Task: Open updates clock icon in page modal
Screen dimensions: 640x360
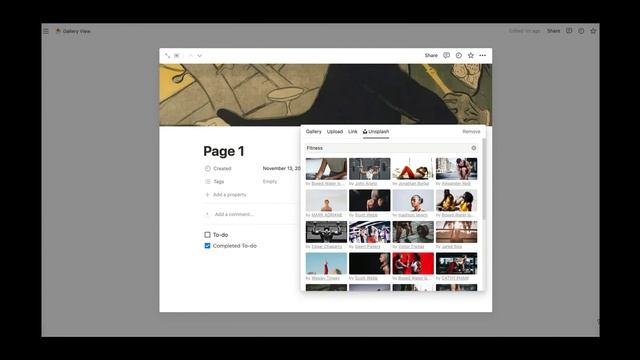Action: (x=459, y=56)
